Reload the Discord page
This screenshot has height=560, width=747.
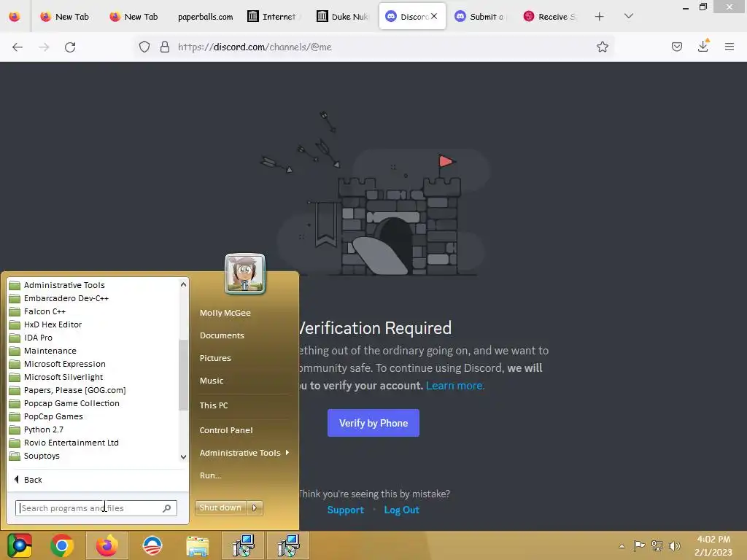[70, 47]
